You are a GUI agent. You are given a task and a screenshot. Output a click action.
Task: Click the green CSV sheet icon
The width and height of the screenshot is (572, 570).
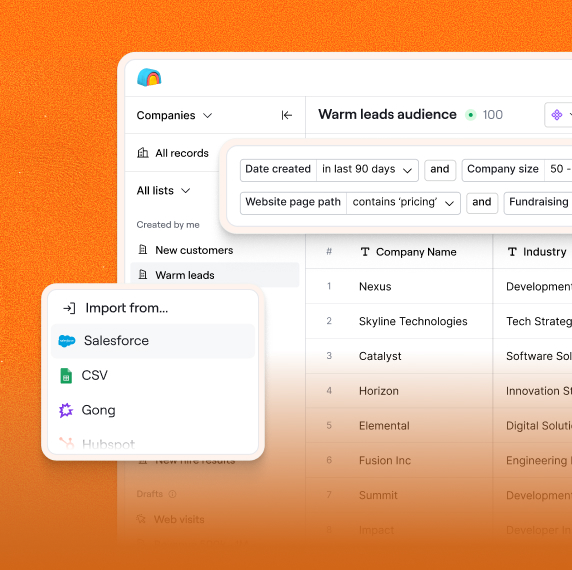[x=66, y=376]
